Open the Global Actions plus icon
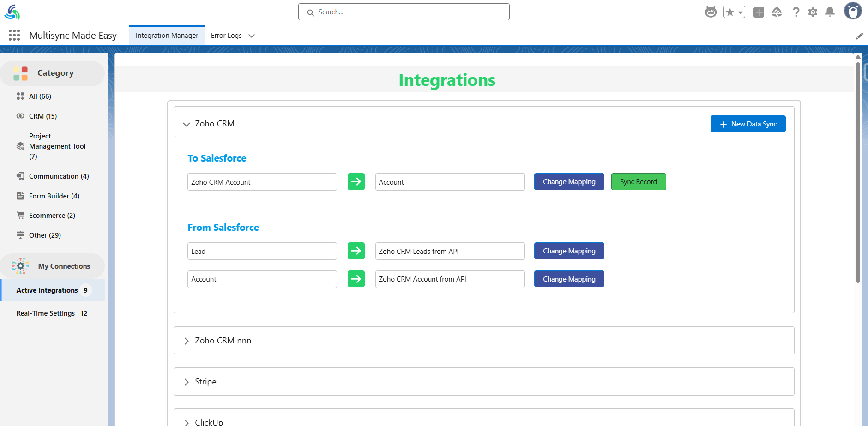868x426 pixels. tap(759, 12)
